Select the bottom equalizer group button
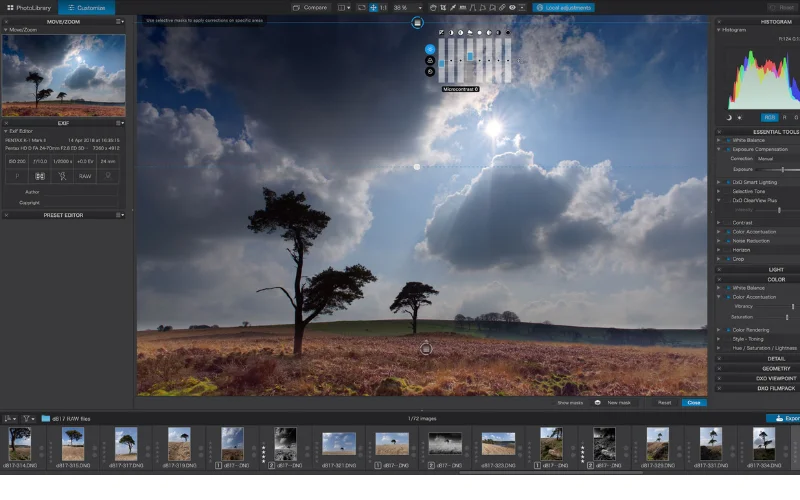This screenshot has height=500, width=800. (x=430, y=71)
